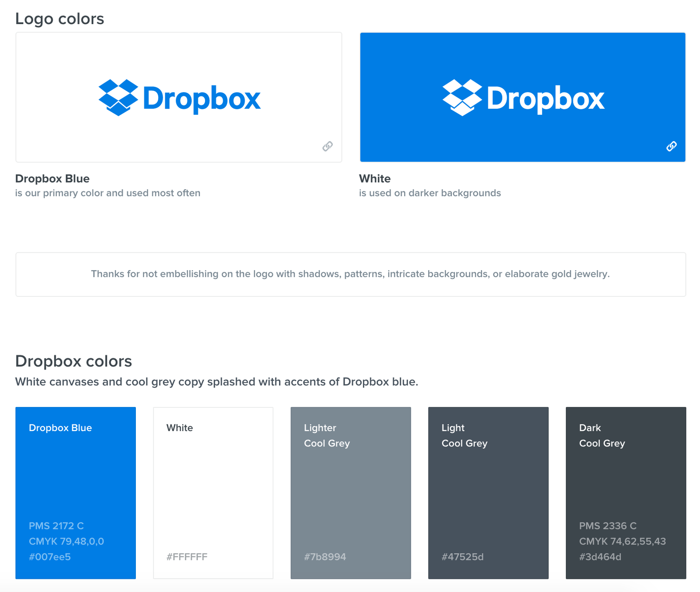The height and width of the screenshot is (592, 700).
Task: Click the 'Thanks for not embellishing' notice text
Action: pyautogui.click(x=351, y=274)
